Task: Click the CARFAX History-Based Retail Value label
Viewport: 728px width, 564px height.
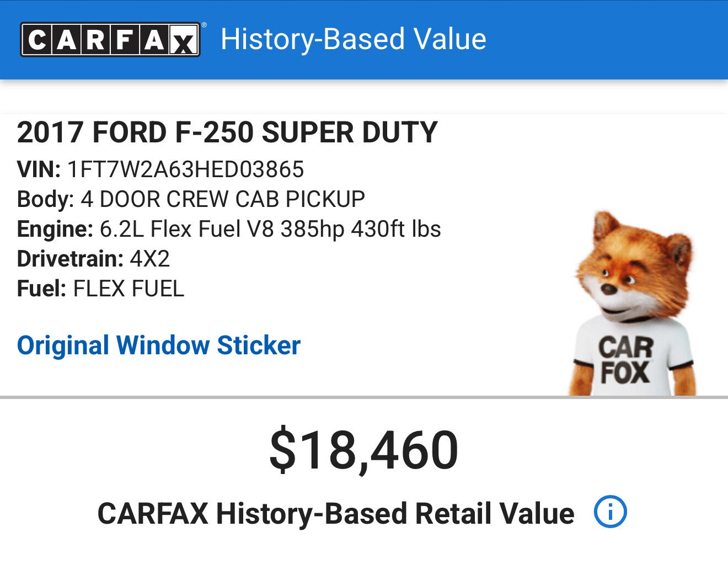Action: 335,513
